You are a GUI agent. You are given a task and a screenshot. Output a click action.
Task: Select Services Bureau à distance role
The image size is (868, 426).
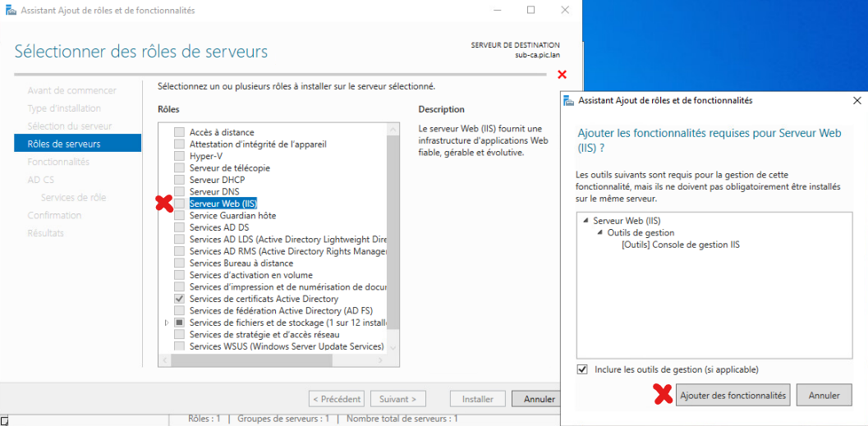[241, 263]
